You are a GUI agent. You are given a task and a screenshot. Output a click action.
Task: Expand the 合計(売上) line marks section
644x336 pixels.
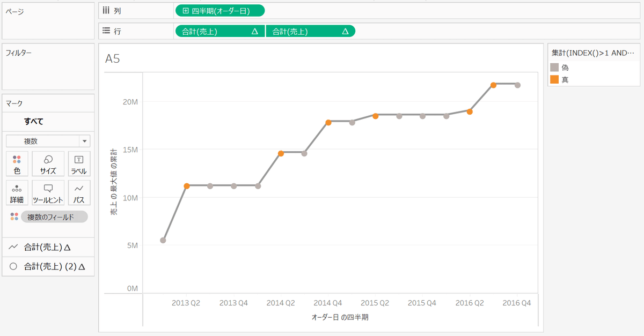48,247
